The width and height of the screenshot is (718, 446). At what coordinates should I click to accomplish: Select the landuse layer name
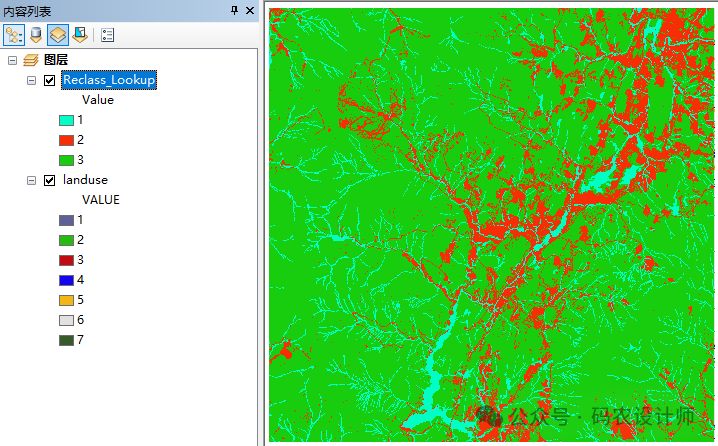coord(85,180)
